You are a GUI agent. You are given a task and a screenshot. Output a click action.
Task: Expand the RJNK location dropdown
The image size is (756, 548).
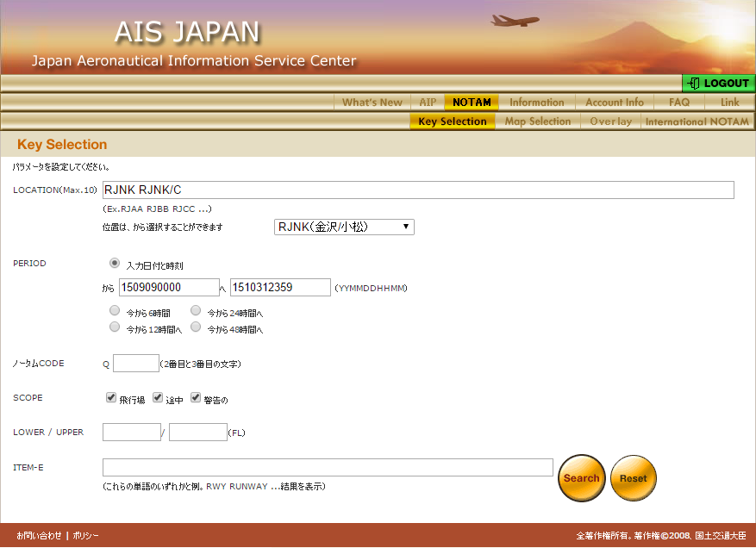click(x=344, y=227)
